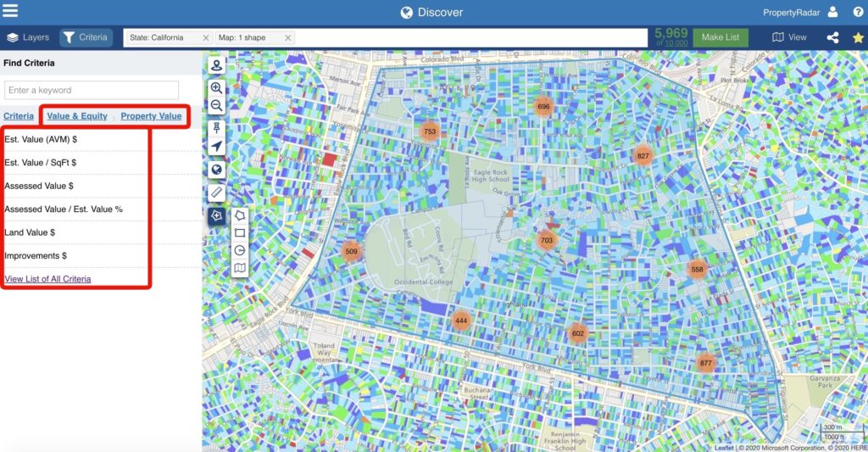Click the Discover globe icon
The height and width of the screenshot is (452, 868).
click(406, 12)
